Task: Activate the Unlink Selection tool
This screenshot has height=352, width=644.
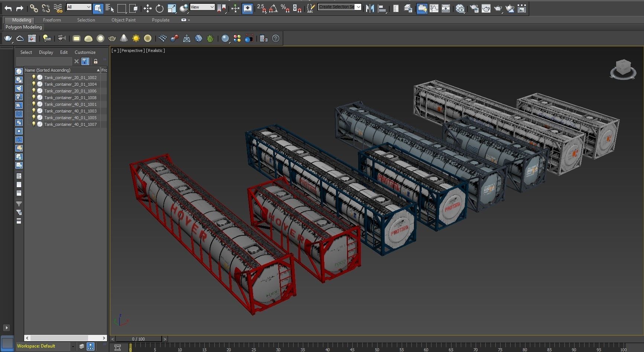Action: [x=46, y=8]
